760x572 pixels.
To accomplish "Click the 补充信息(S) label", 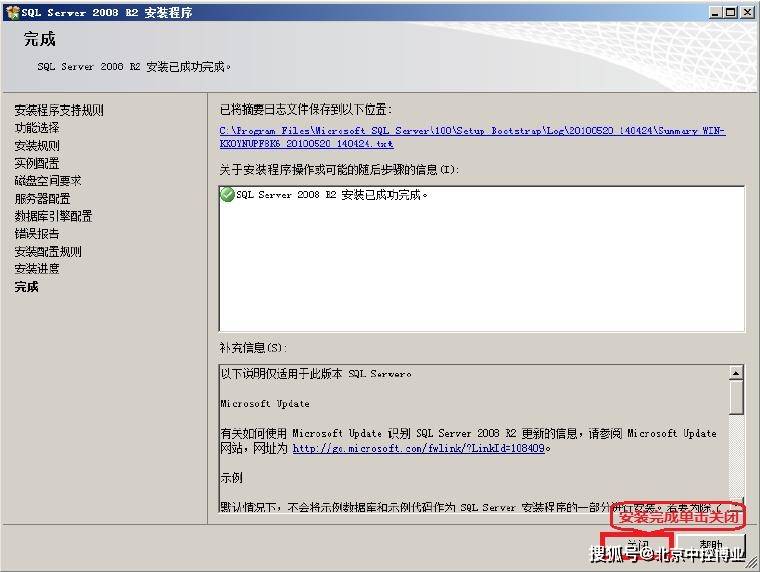I will pos(253,348).
